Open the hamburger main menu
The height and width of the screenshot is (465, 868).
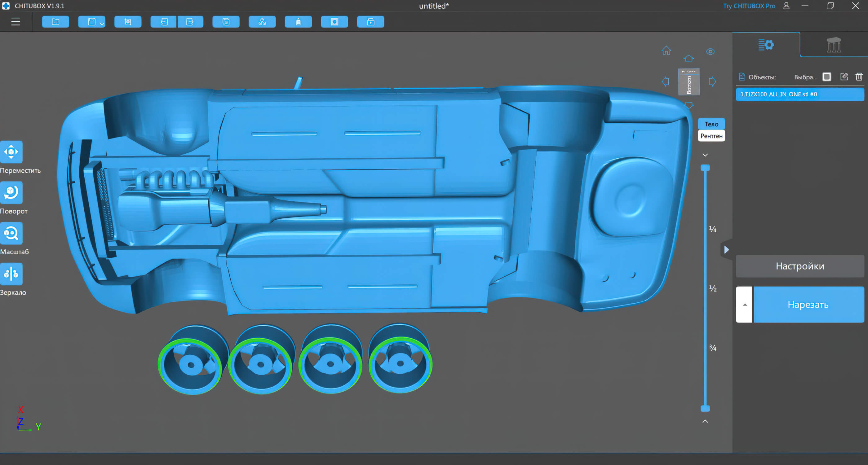tap(15, 22)
